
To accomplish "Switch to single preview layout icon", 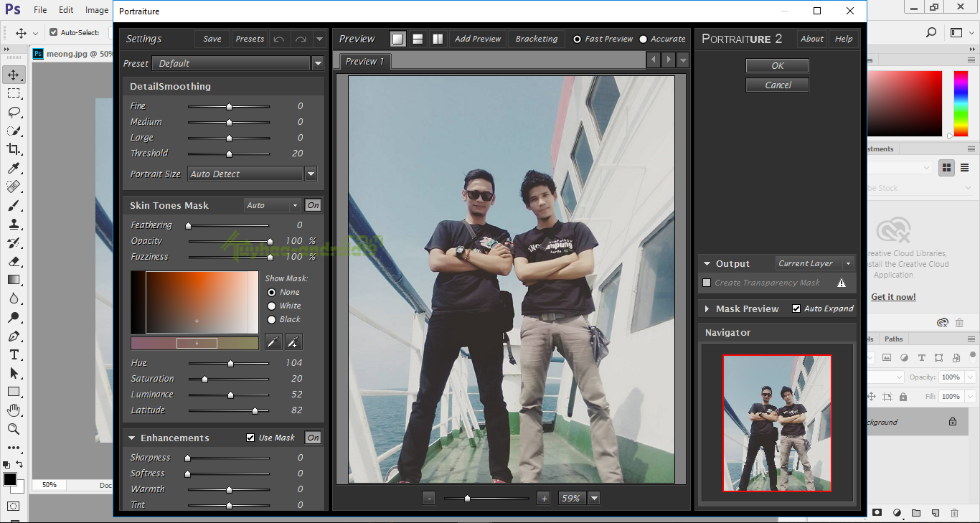I will 397,39.
